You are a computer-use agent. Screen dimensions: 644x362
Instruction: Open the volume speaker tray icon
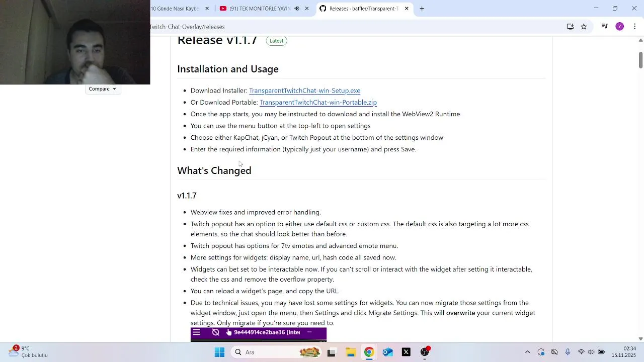click(x=591, y=352)
